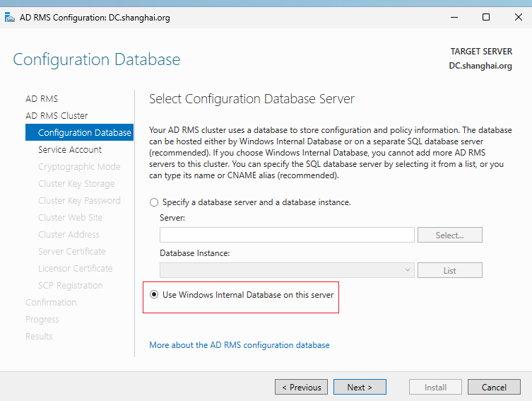Screen dimensions: 532x401
Task: Click the List instances button
Action: pyautogui.click(x=449, y=270)
